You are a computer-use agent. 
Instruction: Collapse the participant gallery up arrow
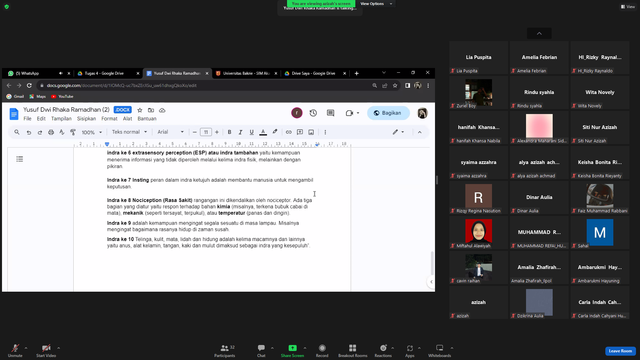[539, 33]
